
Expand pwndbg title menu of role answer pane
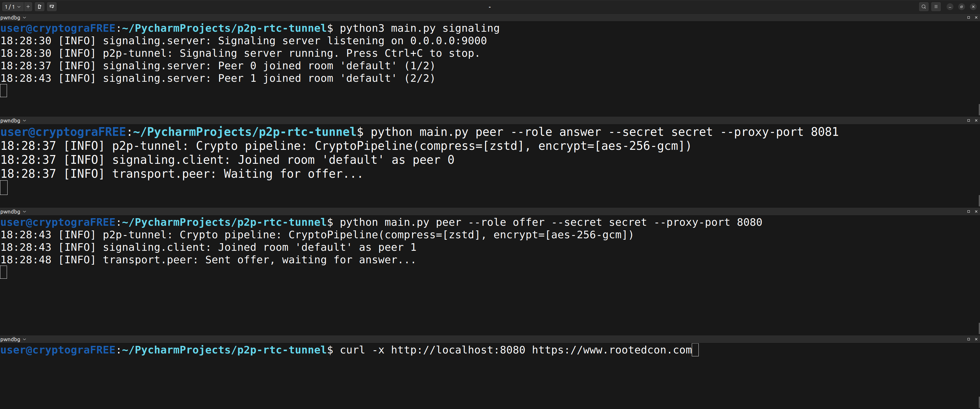(13, 120)
